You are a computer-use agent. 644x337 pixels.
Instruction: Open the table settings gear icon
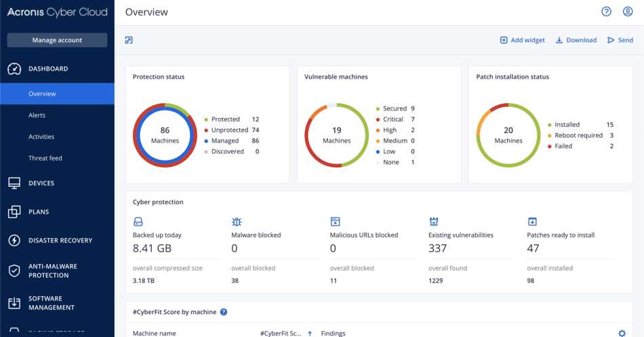point(622,333)
